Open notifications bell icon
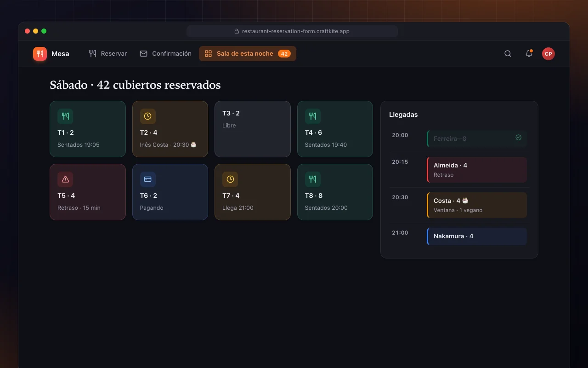Viewport: 588px width, 368px height. (529, 54)
